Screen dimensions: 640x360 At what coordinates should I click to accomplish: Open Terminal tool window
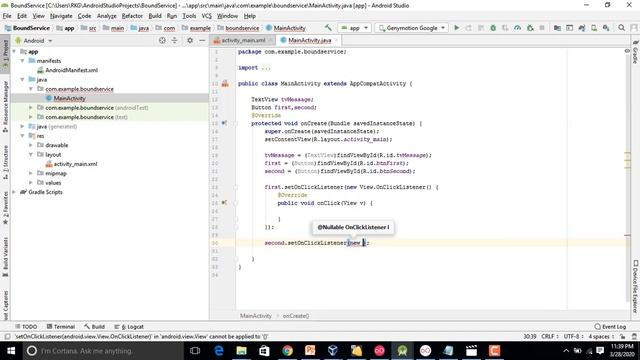pos(61,327)
